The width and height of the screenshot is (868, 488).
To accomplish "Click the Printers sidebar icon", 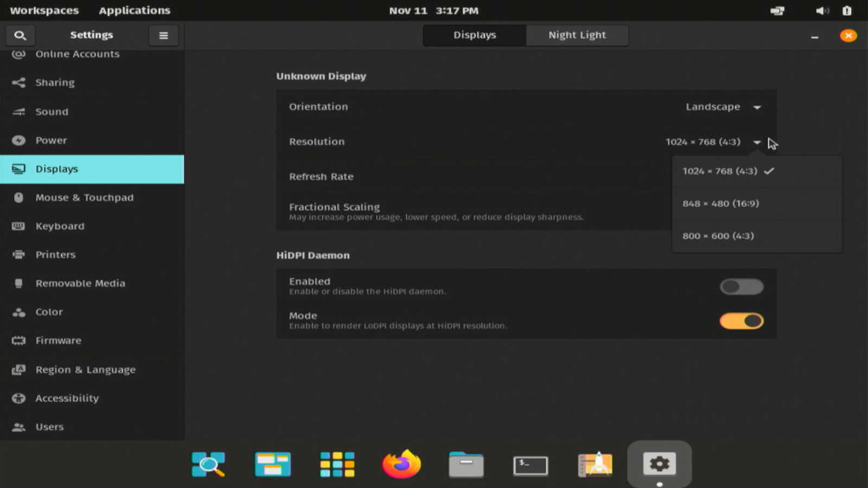I will tap(18, 254).
